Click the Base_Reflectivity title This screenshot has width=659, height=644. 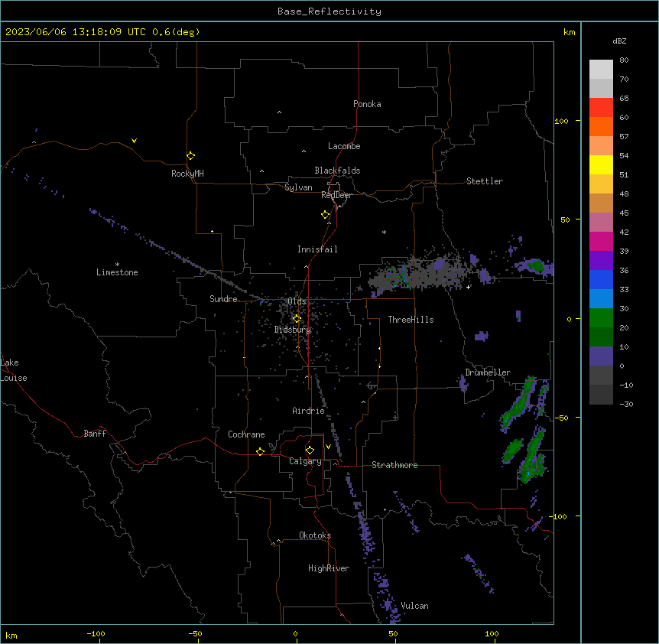pos(329,11)
